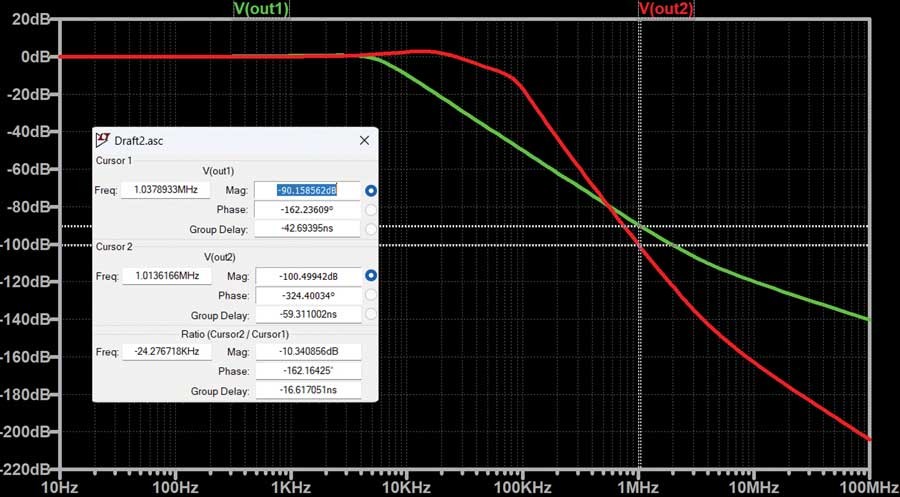Viewport: 900px width, 497px height.
Task: Select Cursor 2 Group Delay radio button
Action: click(371, 314)
